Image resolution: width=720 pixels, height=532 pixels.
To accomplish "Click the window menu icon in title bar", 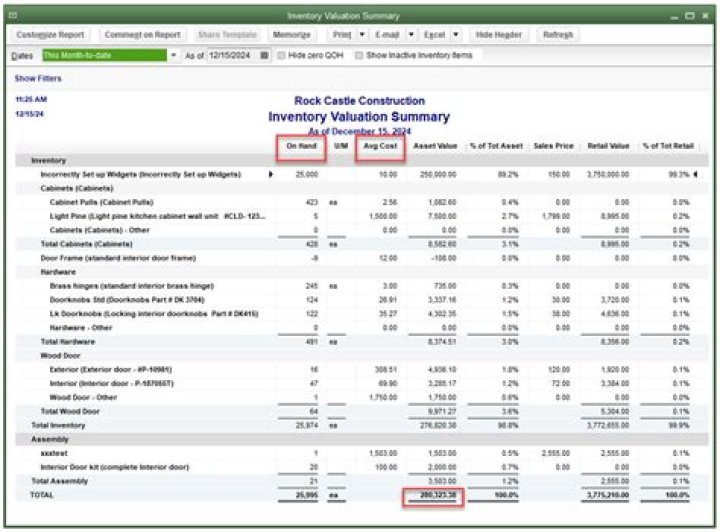I will click(x=12, y=16).
